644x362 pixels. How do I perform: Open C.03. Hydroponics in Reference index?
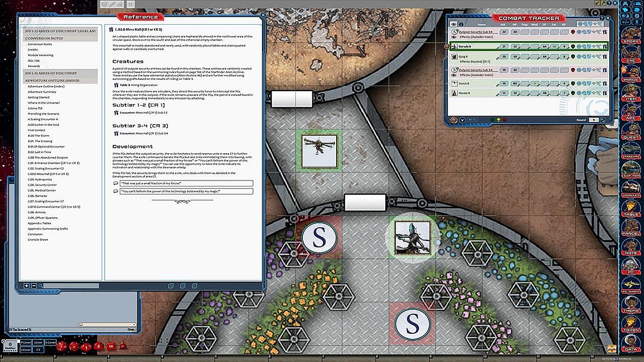coord(40,179)
